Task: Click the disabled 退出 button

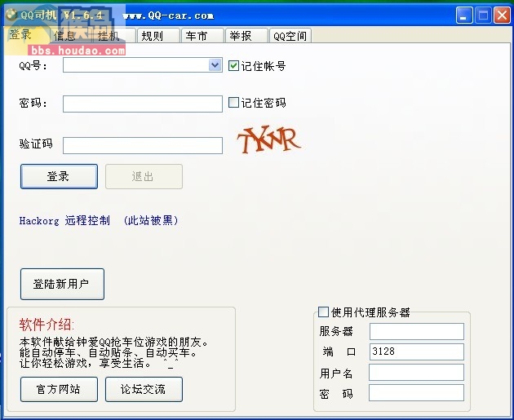Action: click(144, 177)
